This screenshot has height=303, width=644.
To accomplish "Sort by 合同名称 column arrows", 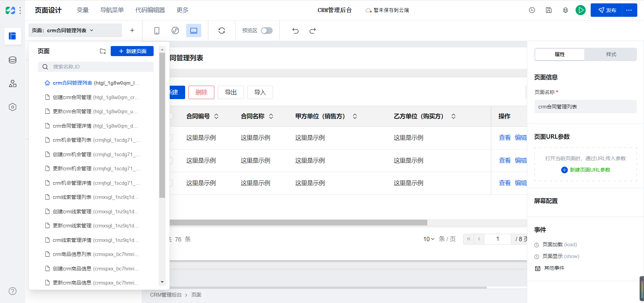I will [x=271, y=116].
